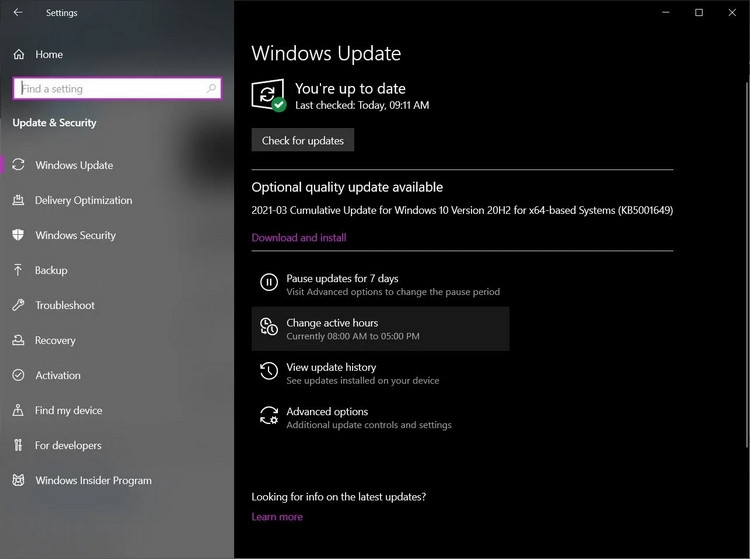Image resolution: width=750 pixels, height=559 pixels.
Task: Click the pause circle icon
Action: click(269, 282)
